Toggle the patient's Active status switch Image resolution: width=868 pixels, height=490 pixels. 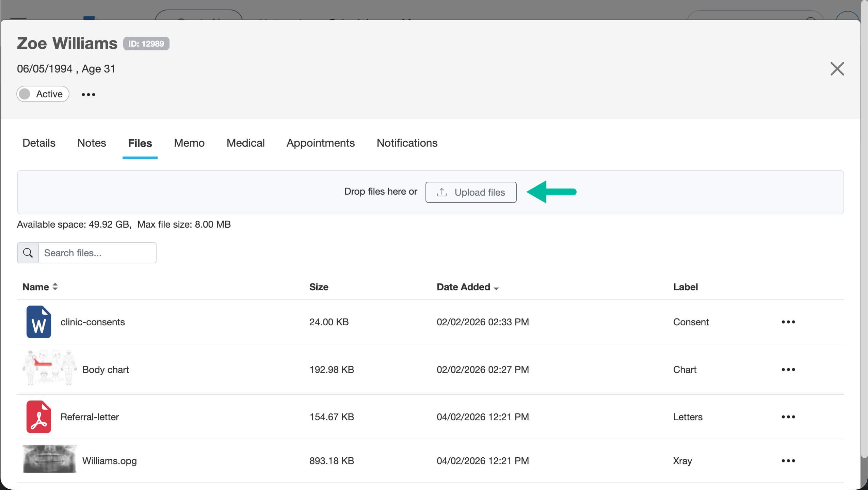[x=25, y=94]
